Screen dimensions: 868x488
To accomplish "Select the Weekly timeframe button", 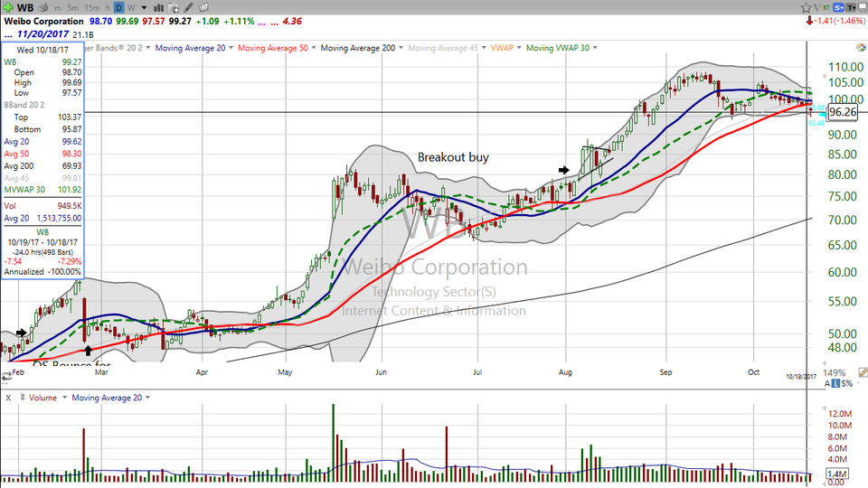I will [x=131, y=8].
